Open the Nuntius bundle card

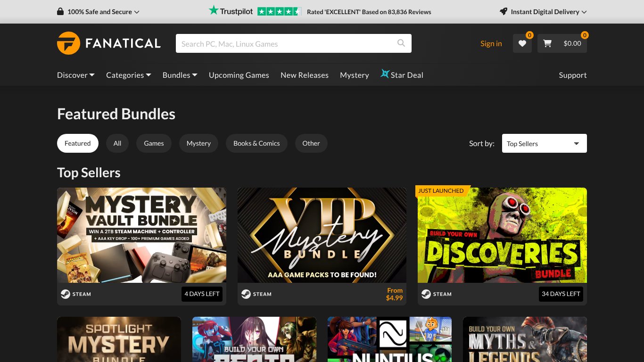point(389,339)
